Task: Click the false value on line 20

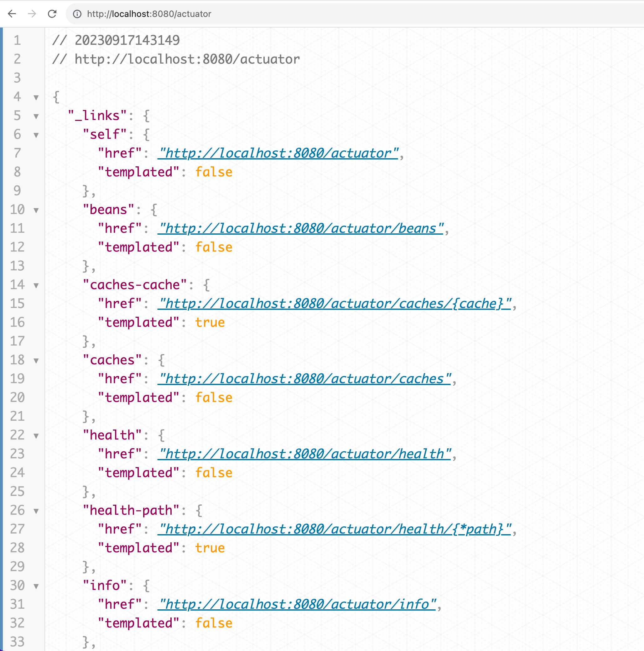Action: (x=214, y=398)
